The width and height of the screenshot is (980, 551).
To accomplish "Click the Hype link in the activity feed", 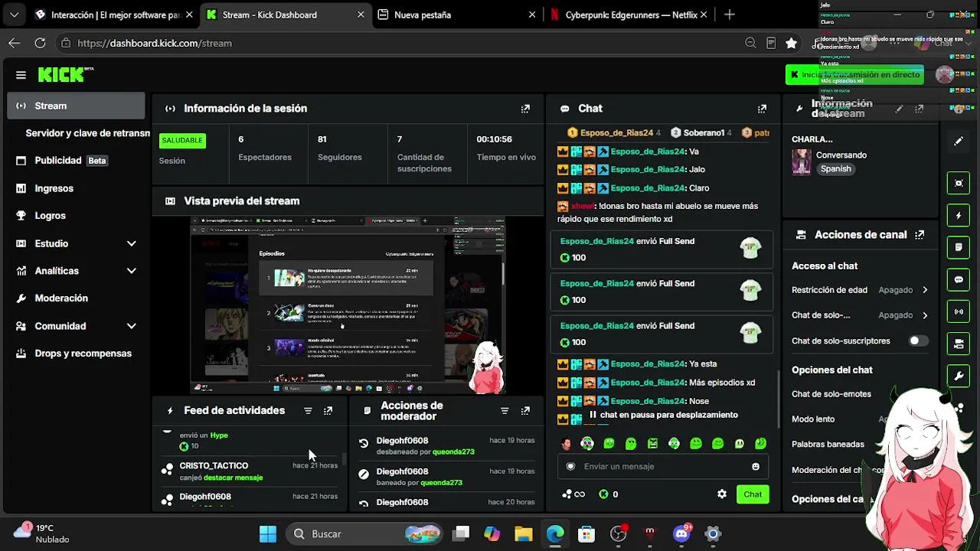I will [219, 435].
